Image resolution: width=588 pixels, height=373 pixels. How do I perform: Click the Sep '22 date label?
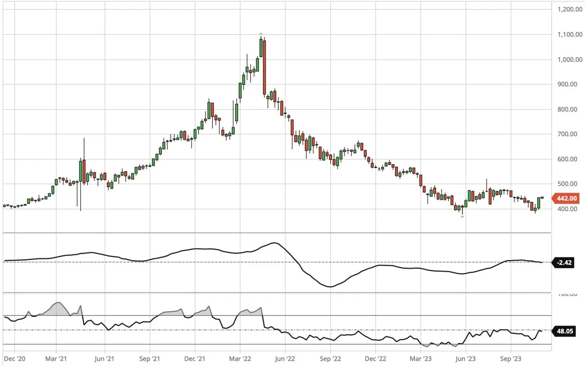[330, 359]
